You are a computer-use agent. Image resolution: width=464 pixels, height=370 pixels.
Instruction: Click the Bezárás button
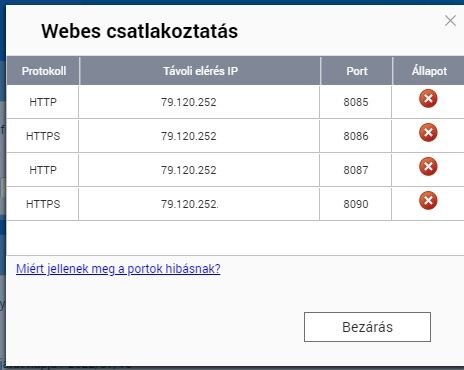tap(367, 327)
